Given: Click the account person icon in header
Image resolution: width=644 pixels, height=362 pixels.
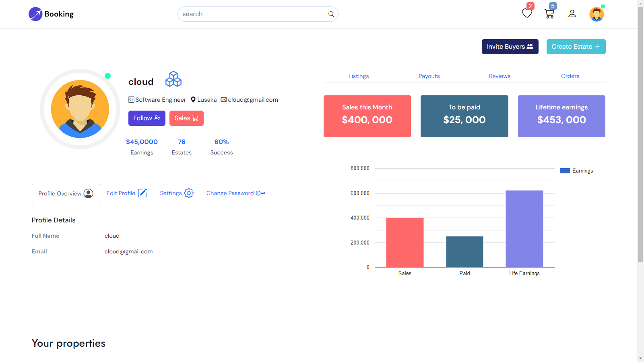Looking at the screenshot, I should (x=572, y=14).
